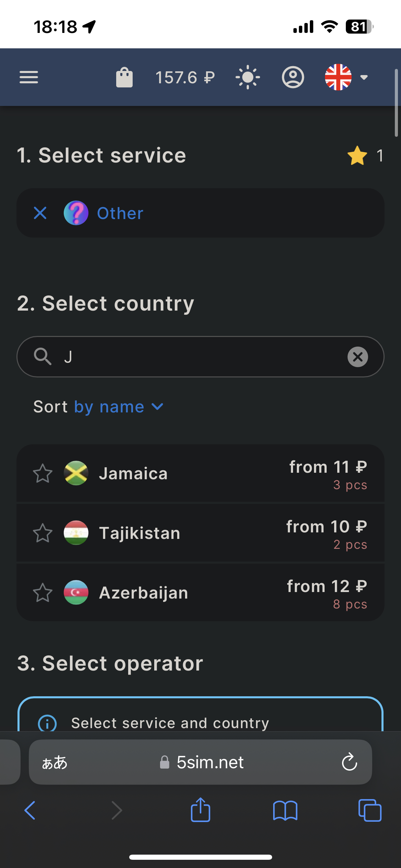Click the yellow favorites star
This screenshot has height=868, width=401.
(x=357, y=156)
